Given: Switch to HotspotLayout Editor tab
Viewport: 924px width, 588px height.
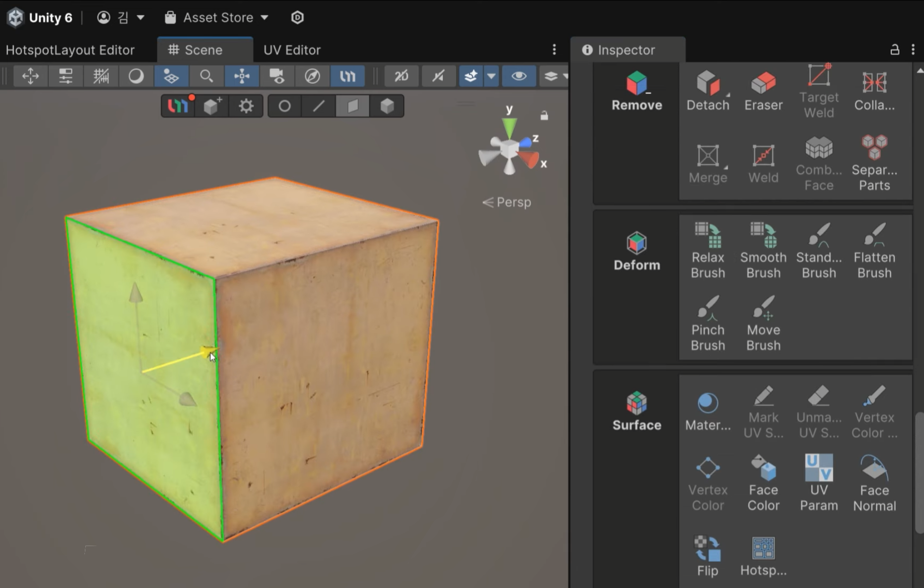Looking at the screenshot, I should click(70, 50).
